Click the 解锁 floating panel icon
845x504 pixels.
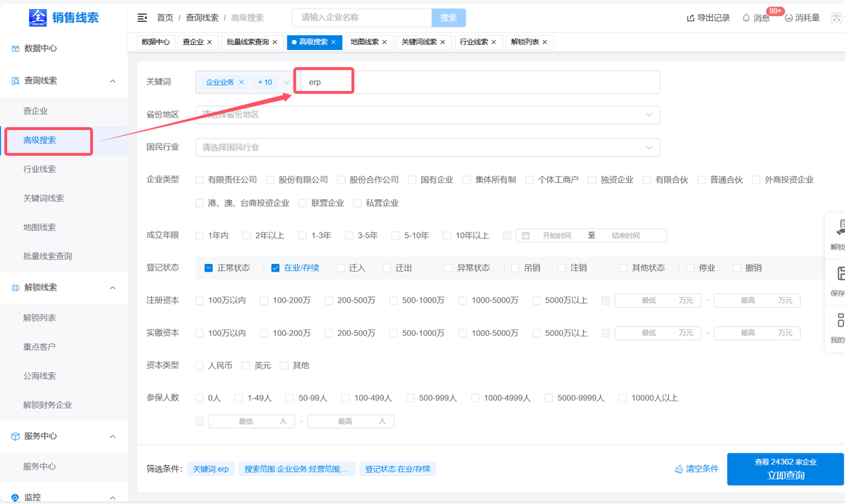[x=840, y=228]
